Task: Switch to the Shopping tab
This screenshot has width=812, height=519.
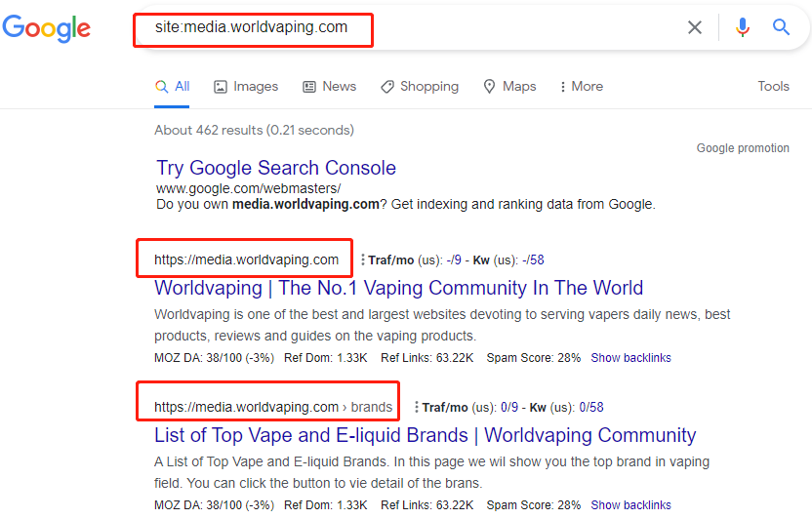Action: [420, 87]
